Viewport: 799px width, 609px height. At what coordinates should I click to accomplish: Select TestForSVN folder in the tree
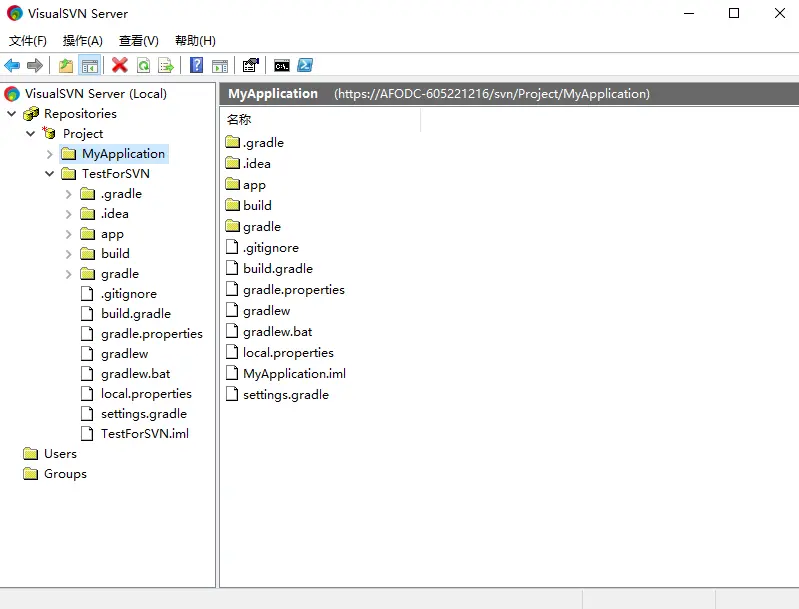click(x=116, y=174)
